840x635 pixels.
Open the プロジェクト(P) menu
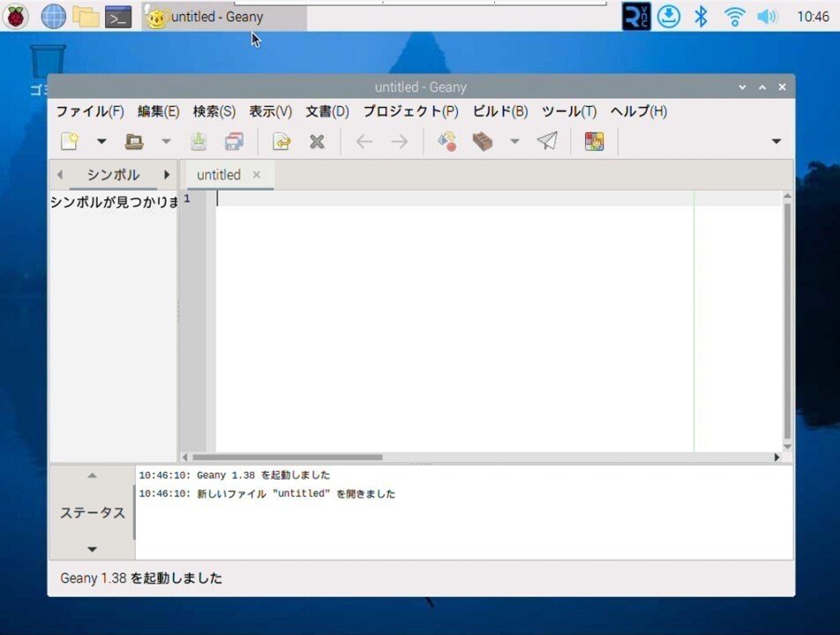411,111
